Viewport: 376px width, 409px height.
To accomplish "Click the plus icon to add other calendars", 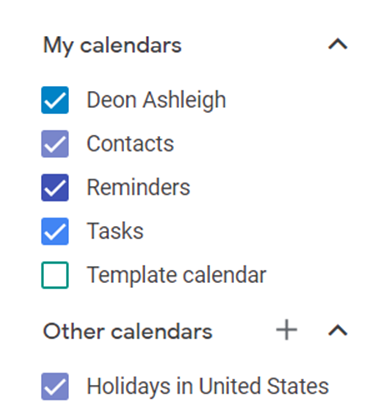I will (286, 330).
